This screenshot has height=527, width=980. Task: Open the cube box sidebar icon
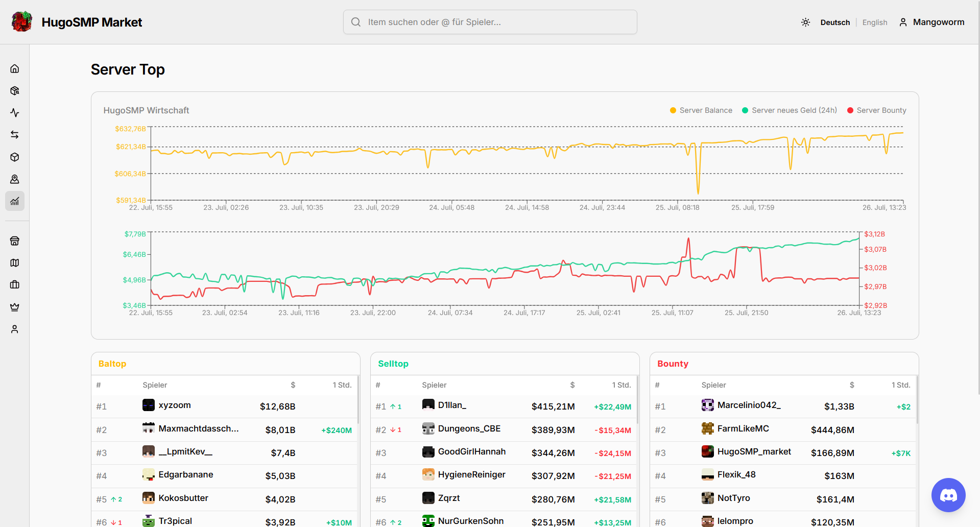tap(15, 157)
